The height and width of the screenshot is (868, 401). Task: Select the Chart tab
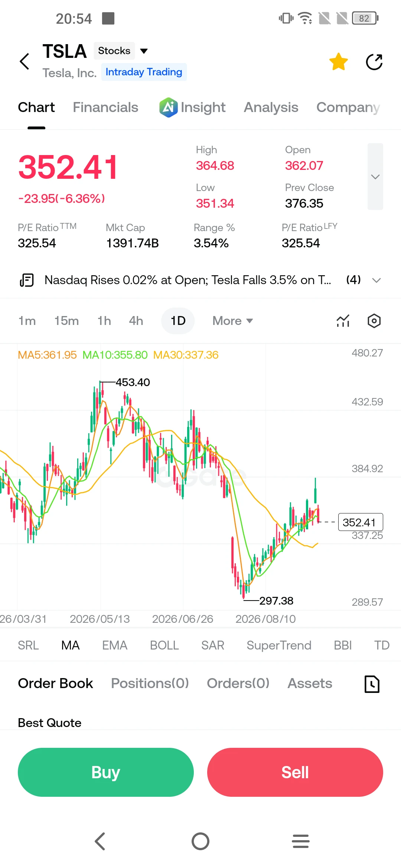(36, 107)
